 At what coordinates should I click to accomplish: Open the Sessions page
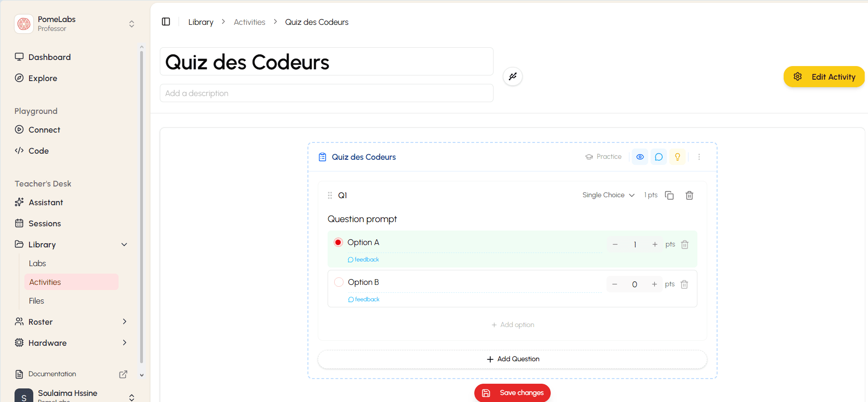point(38,223)
